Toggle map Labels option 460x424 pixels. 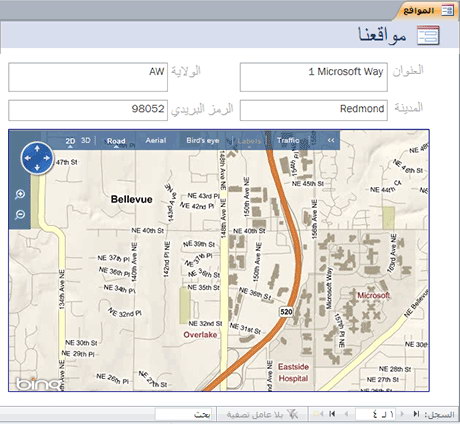click(249, 141)
